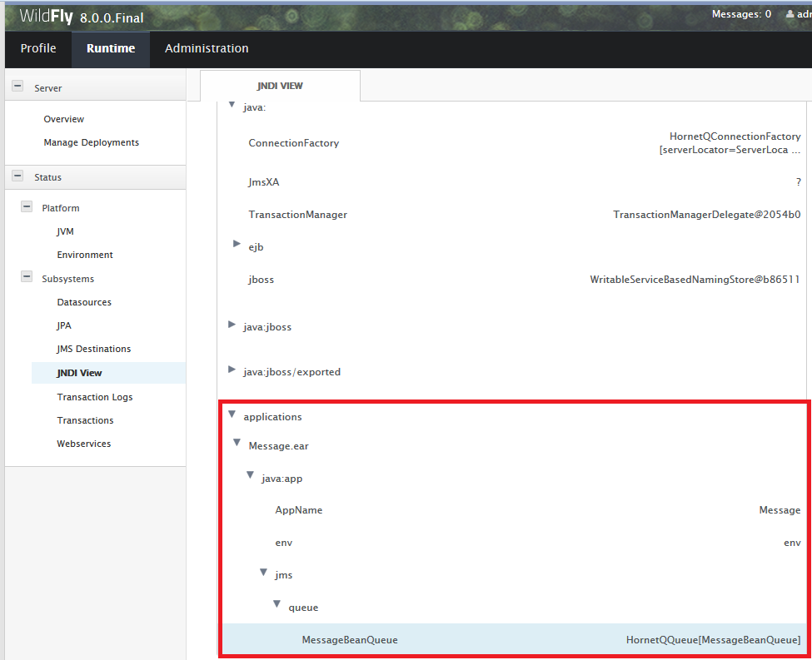Collapse the java:app node arrow
812x660 pixels.
click(x=250, y=474)
